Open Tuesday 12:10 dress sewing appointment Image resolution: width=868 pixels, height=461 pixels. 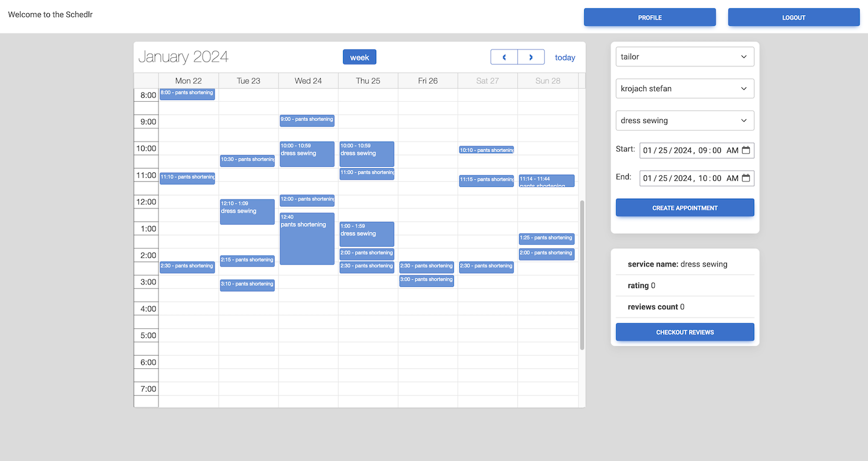tap(247, 212)
